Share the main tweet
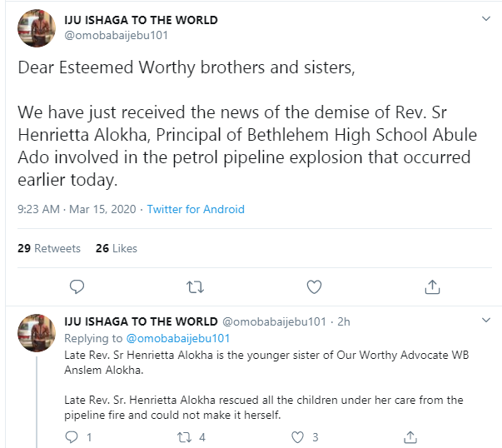Screen dimensions: 502x448 pos(432,286)
